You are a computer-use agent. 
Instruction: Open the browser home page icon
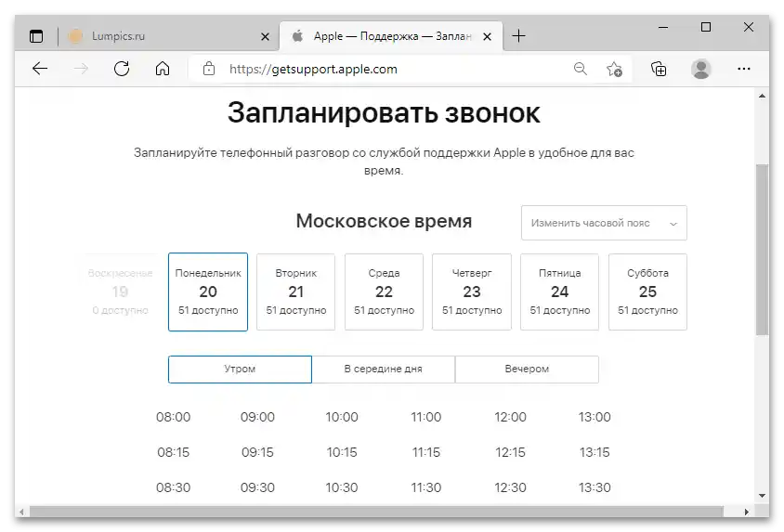(x=163, y=69)
